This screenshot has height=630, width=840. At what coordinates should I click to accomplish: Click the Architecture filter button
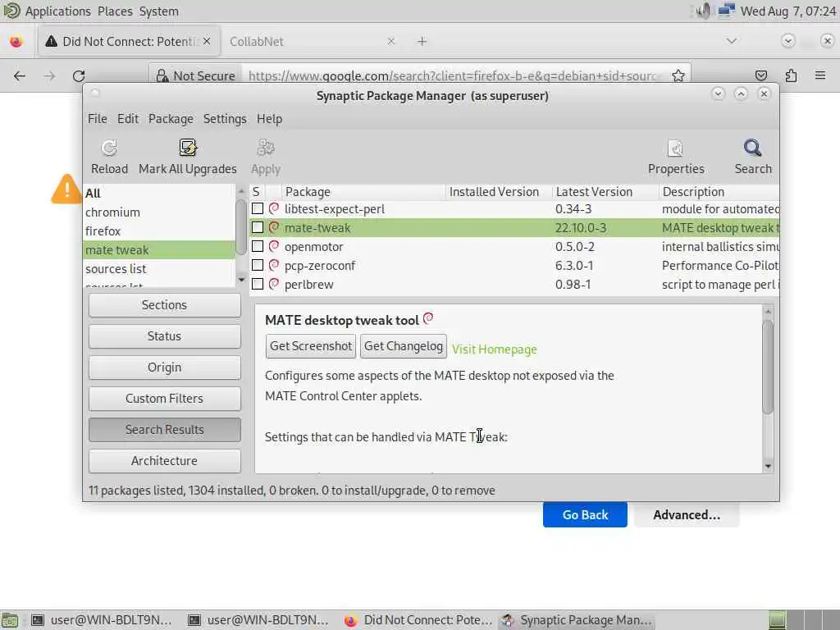(164, 460)
